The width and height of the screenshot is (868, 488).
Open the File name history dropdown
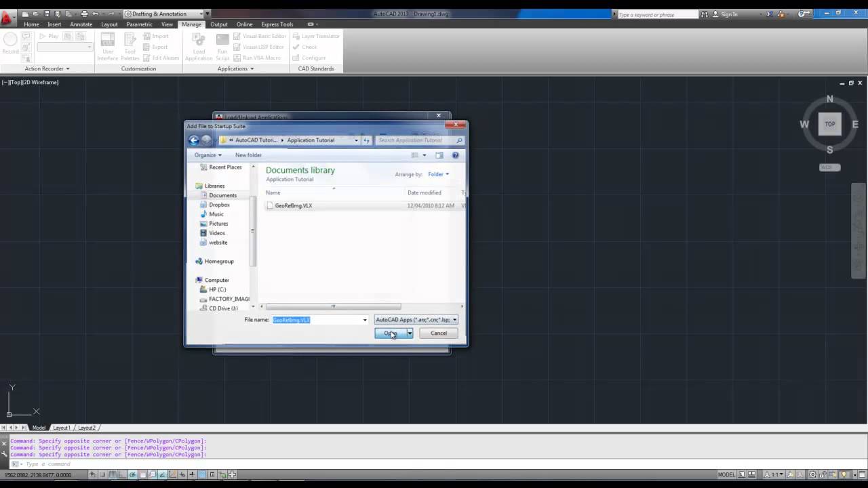(x=365, y=320)
